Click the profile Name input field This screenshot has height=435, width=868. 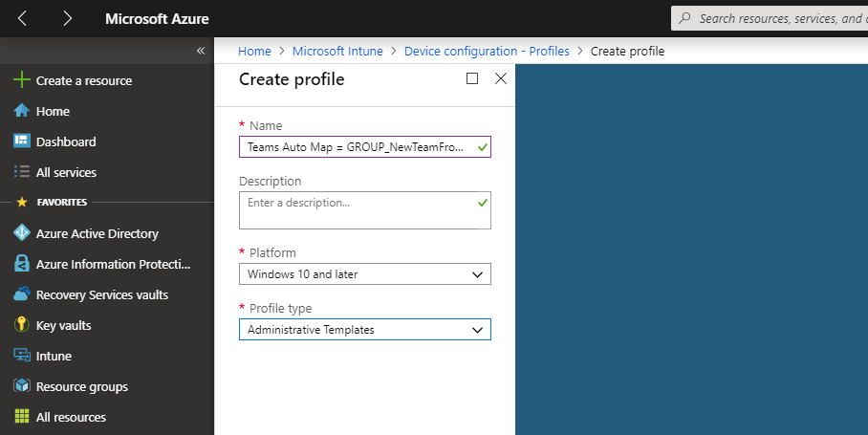pos(365,146)
